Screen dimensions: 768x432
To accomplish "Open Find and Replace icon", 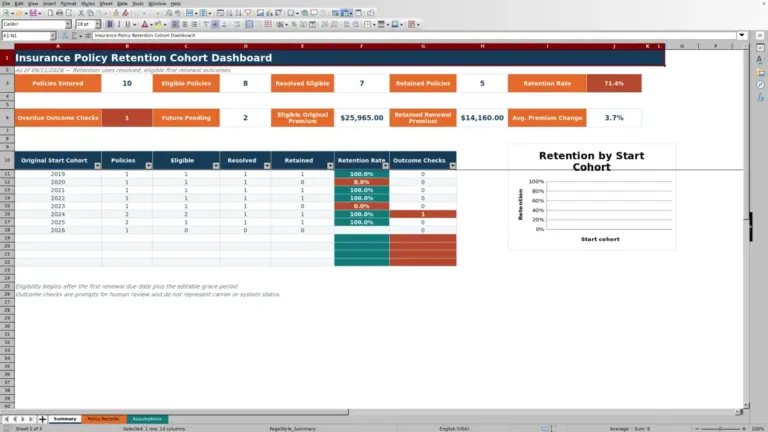I will pos(169,13).
